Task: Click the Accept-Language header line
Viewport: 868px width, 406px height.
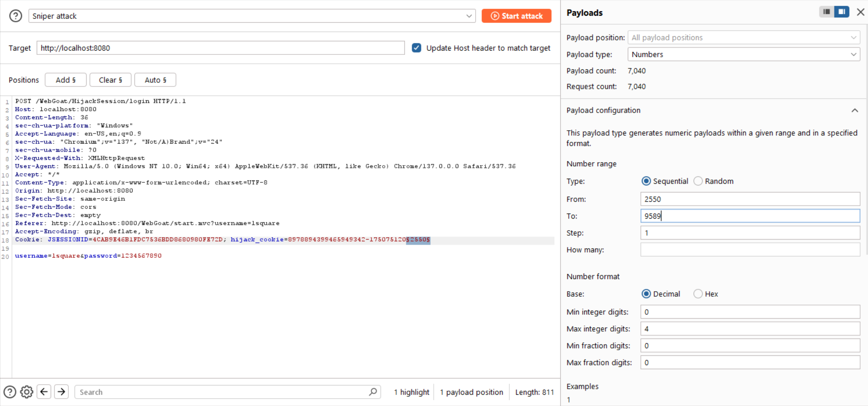Action: coord(78,133)
